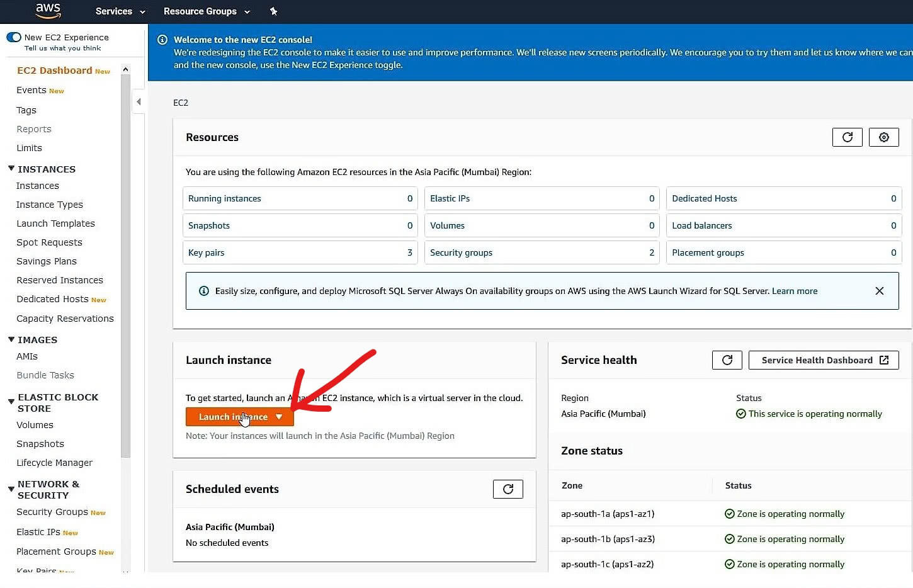Viewport: 913px width, 588px height.
Task: Refresh the Service health panel
Action: [727, 359]
